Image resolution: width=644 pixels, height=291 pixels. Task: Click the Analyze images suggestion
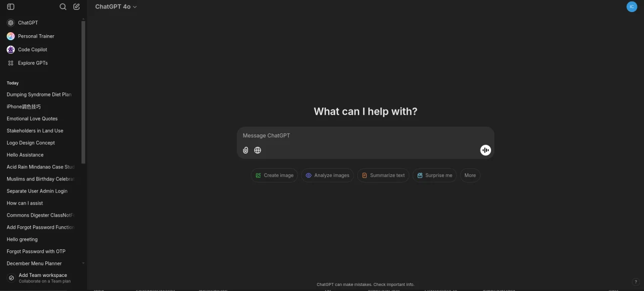tap(328, 175)
